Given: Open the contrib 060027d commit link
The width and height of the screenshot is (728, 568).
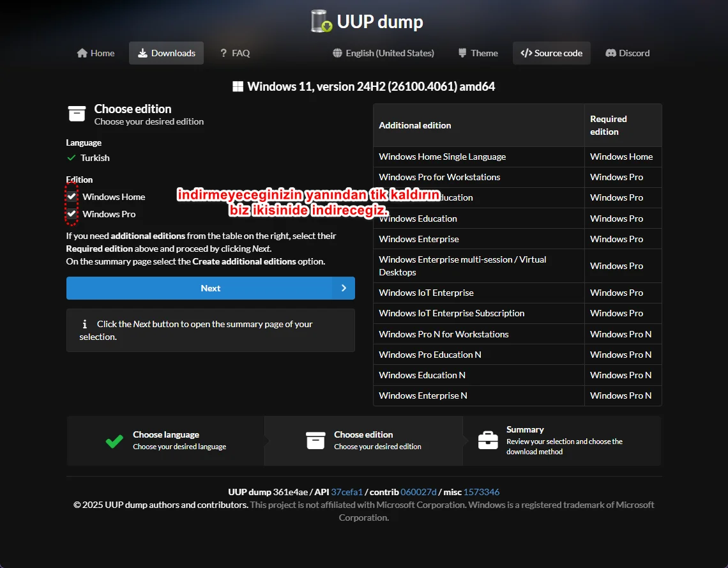Looking at the screenshot, I should [418, 492].
